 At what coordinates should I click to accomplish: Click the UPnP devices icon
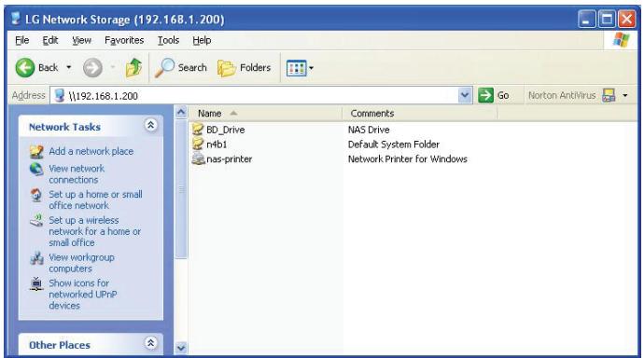36,283
